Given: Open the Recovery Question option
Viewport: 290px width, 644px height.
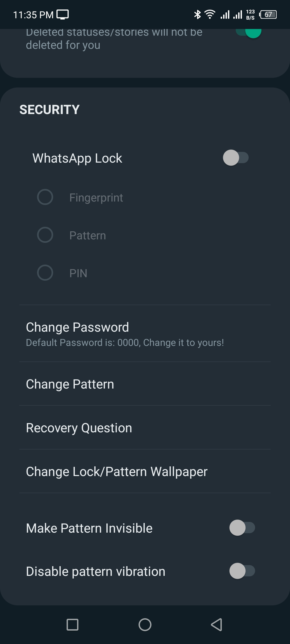Looking at the screenshot, I should coord(79,428).
